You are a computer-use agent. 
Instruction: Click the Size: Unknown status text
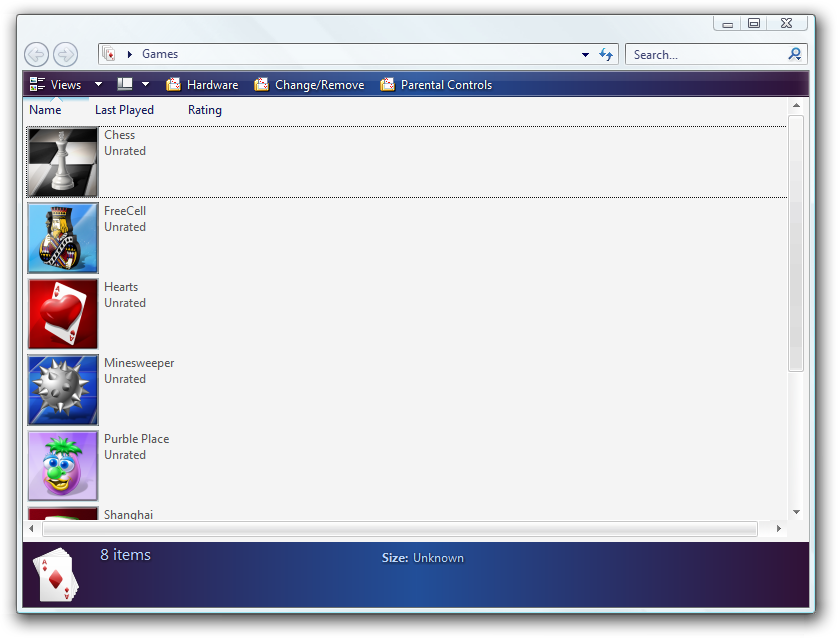coord(423,558)
